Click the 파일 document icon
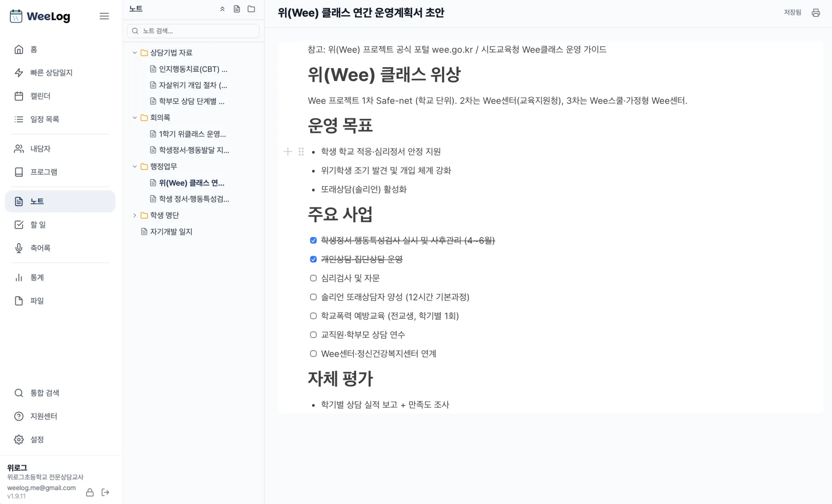Viewport: 832px width, 504px height. pos(19,301)
